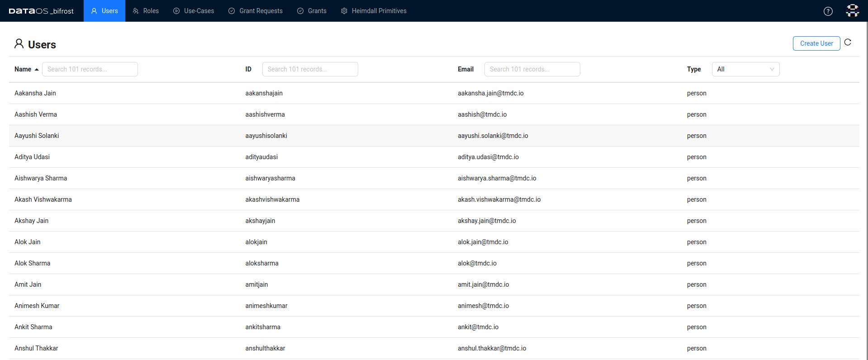Viewport: 868px width, 360px height.
Task: Click person type in Alok Jain row
Action: 697,242
